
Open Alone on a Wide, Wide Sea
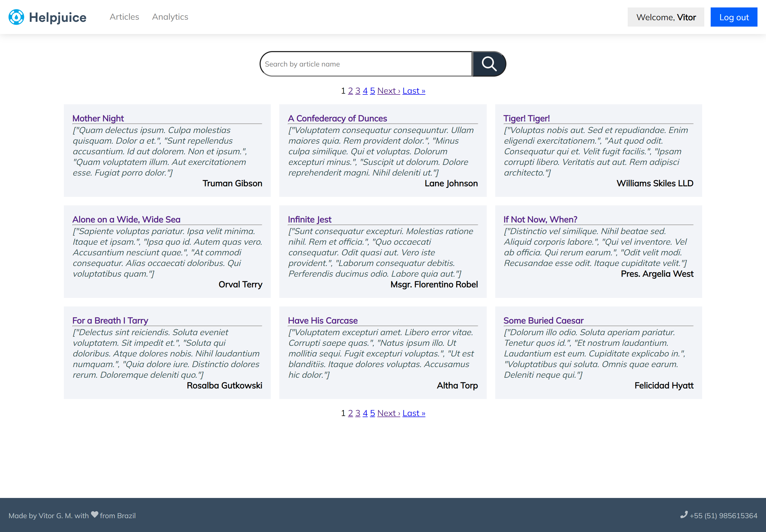coord(126,219)
